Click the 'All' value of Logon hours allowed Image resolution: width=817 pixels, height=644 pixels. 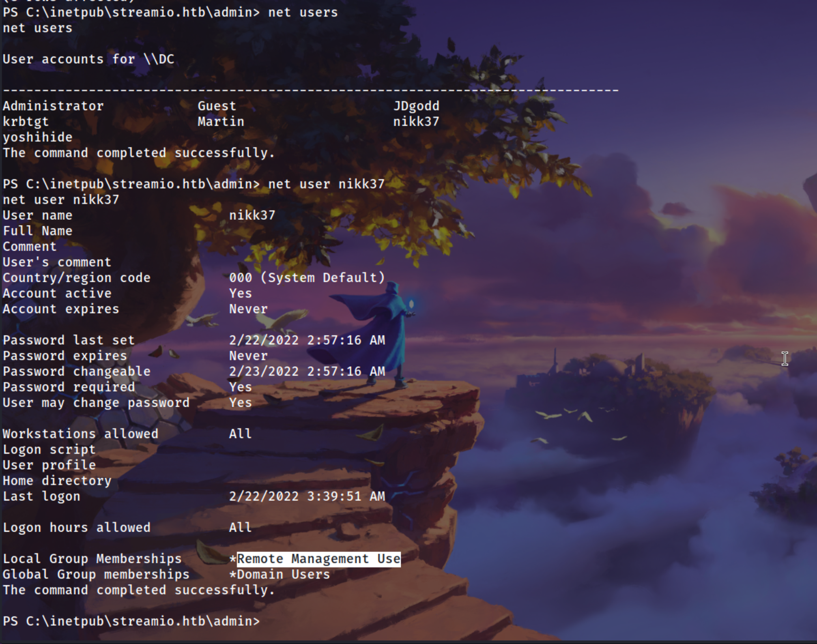(x=240, y=528)
